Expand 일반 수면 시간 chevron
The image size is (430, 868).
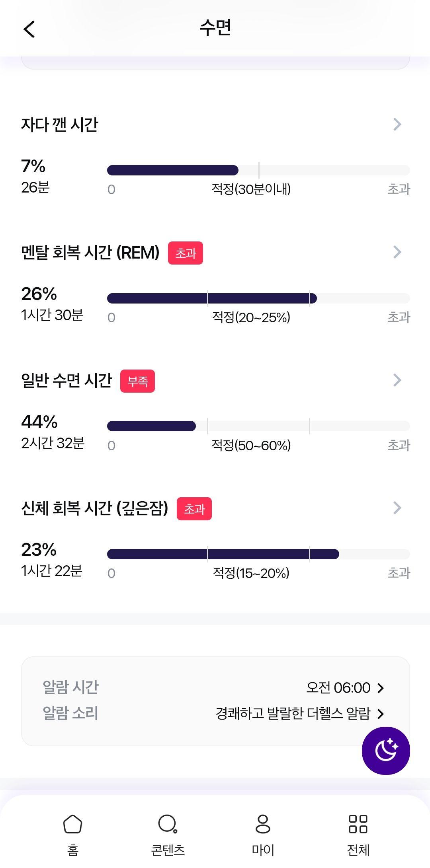397,380
